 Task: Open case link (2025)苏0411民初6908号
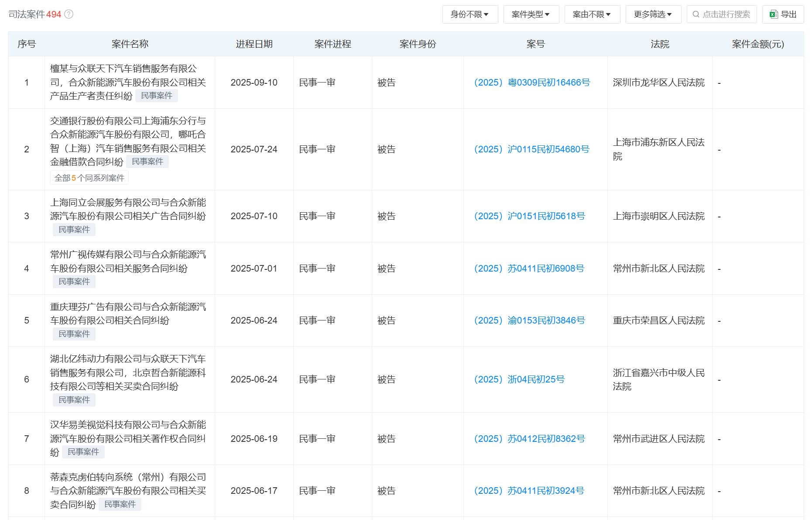click(x=529, y=269)
